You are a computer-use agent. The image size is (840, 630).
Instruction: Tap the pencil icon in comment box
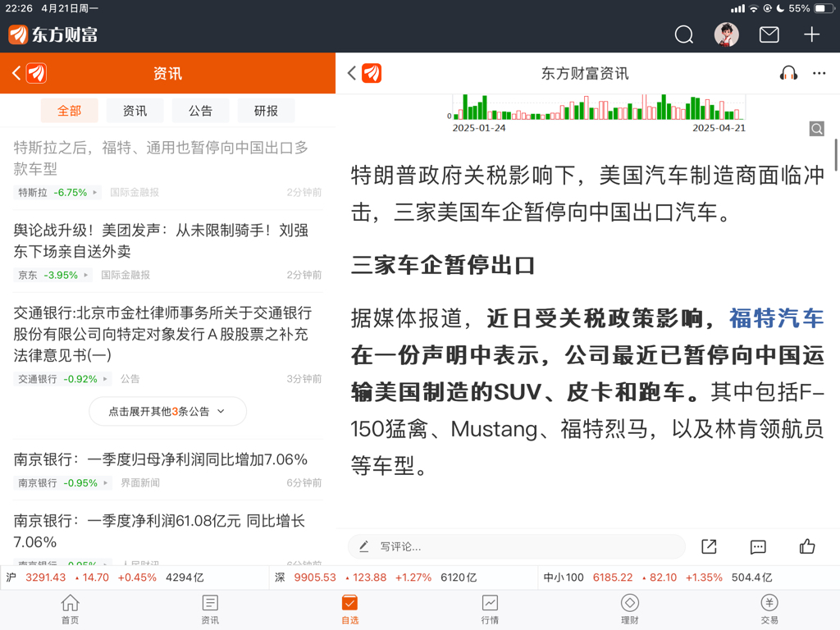[363, 546]
